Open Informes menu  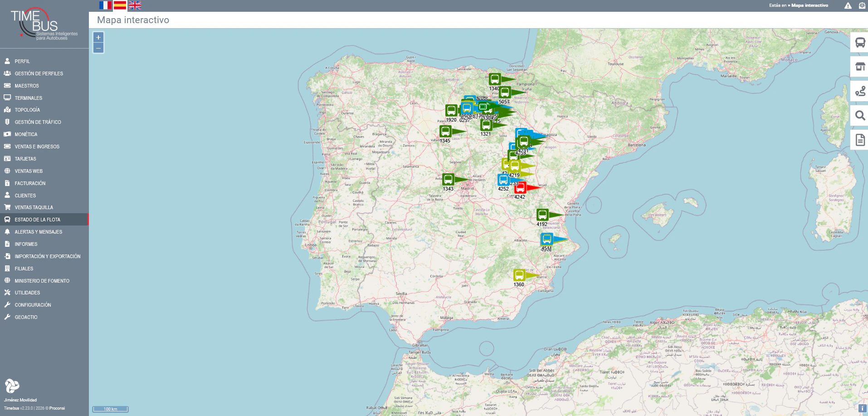44,244
